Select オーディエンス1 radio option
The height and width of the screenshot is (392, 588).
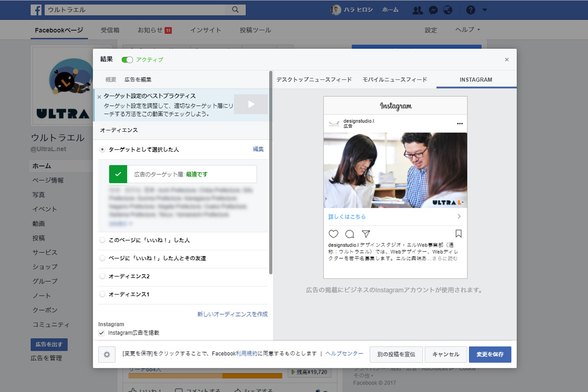pos(102,294)
